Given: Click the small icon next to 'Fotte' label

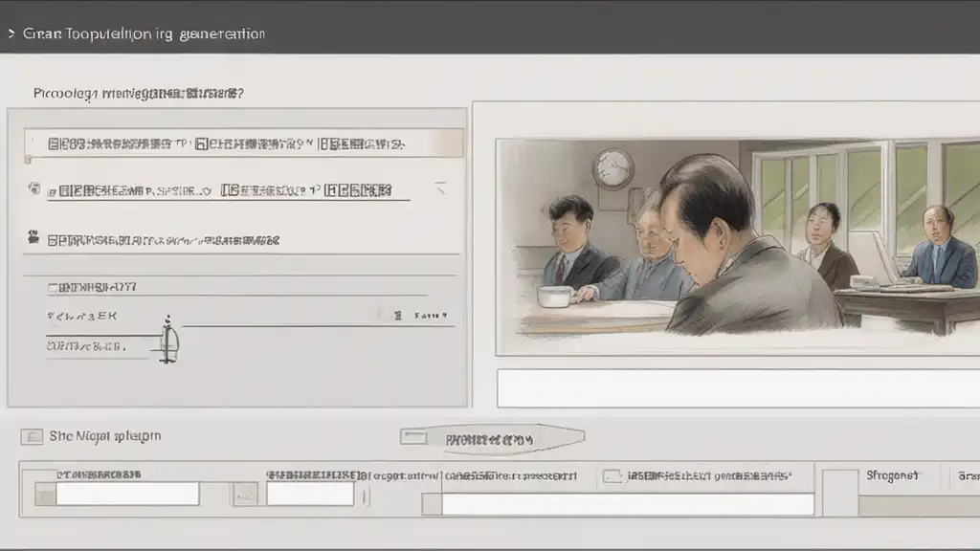Looking at the screenshot, I should coord(398,316).
